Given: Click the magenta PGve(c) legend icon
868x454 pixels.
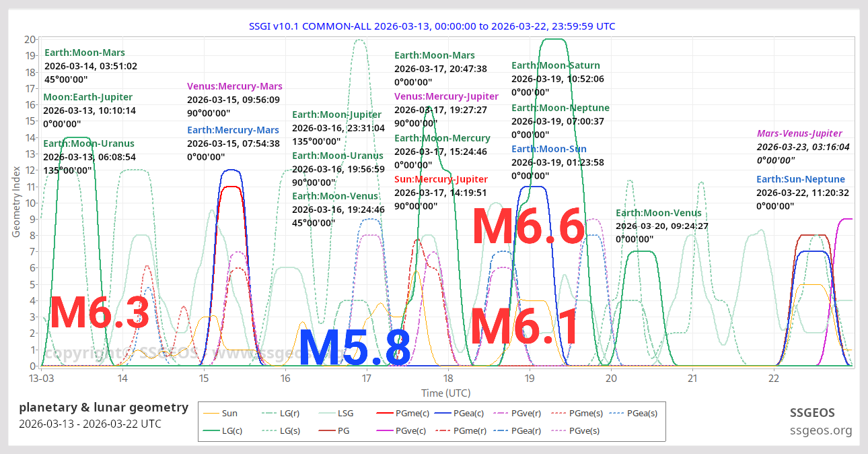Looking at the screenshot, I should coord(384,430).
